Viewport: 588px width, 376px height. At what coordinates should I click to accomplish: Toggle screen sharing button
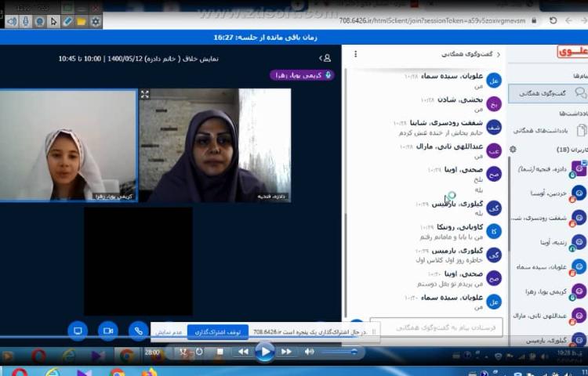point(78,331)
